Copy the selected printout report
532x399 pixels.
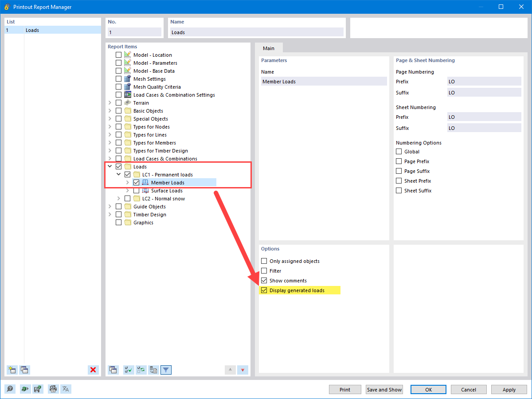point(24,370)
